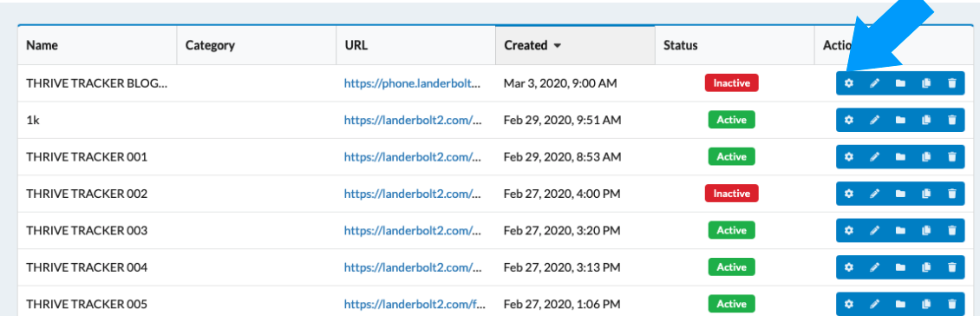Click the Active badge for THRIVE TRACKER 001
980x316 pixels.
tap(731, 156)
